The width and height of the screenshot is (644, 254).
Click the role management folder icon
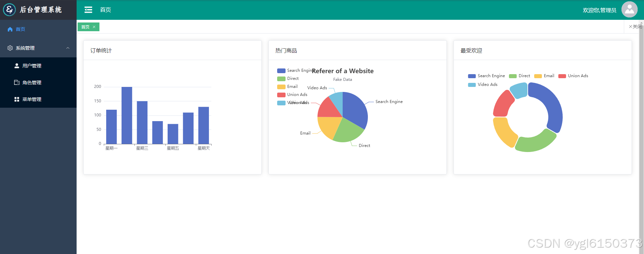[x=17, y=83]
